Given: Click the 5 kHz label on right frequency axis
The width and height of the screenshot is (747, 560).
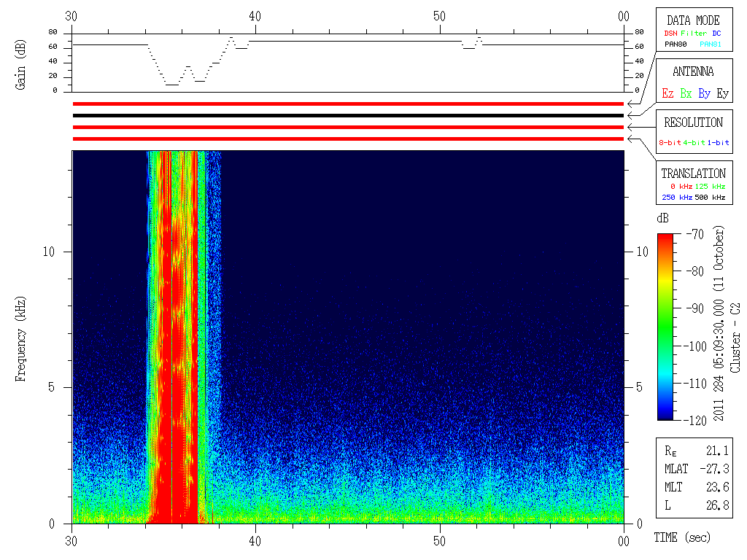Looking at the screenshot, I should coord(639,387).
